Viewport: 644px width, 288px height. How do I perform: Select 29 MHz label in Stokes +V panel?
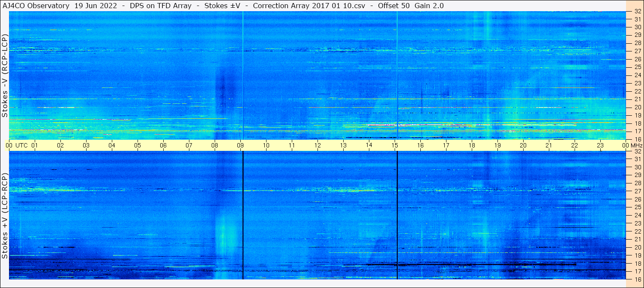(637, 175)
